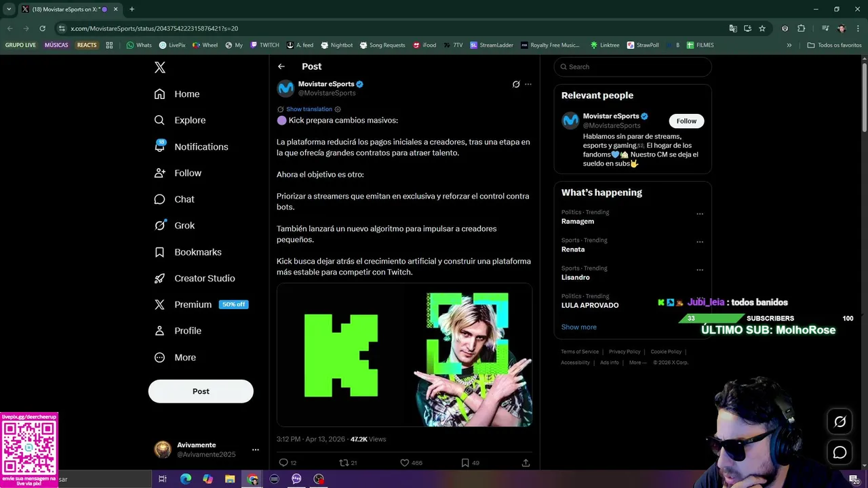Screen dimensions: 868x488
Task: Click the browser address bar URL
Action: pyautogui.click(x=155, y=28)
